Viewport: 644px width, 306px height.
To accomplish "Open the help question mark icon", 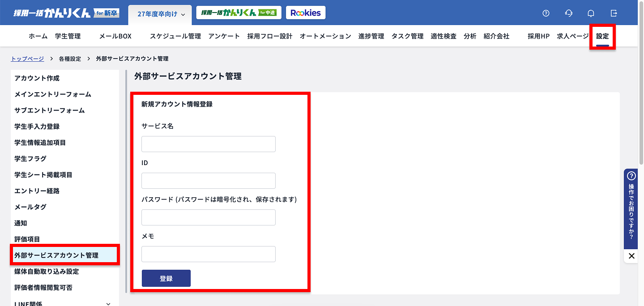I will (546, 13).
